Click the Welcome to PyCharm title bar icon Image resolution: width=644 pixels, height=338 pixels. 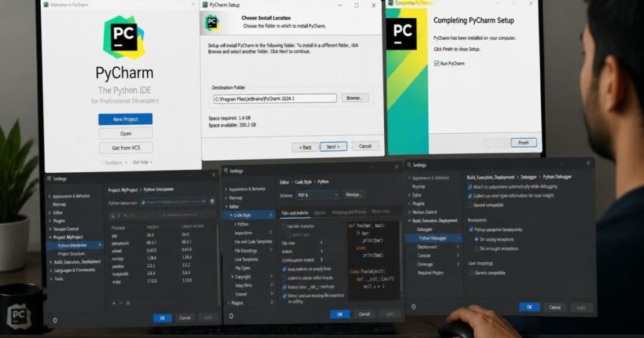pos(47,5)
